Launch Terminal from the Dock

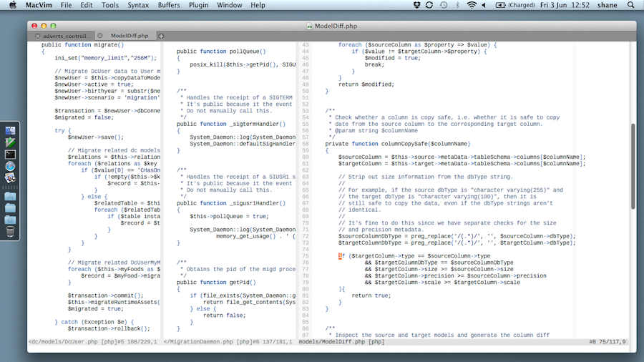click(10, 154)
